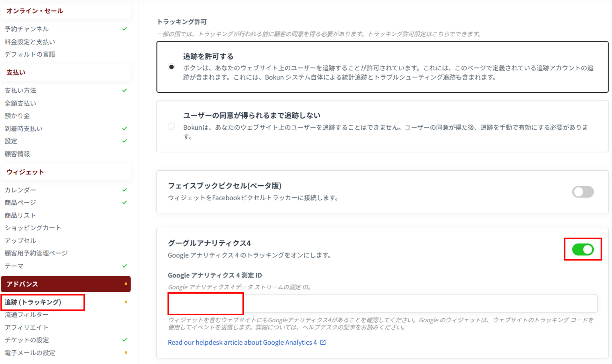Click green checkmark beside テーマ
The width and height of the screenshot is (612, 364).
[125, 266]
